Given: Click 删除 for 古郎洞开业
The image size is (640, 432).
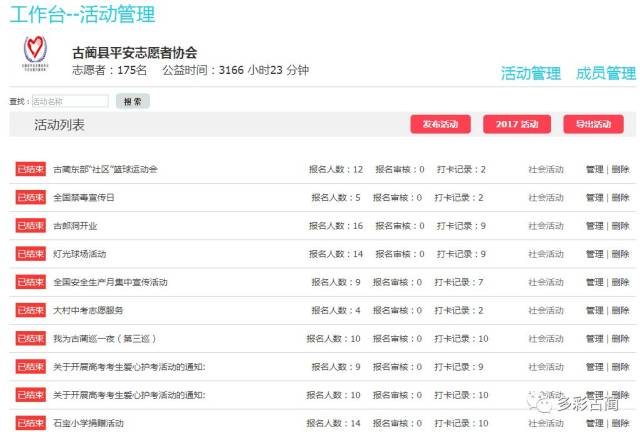Looking at the screenshot, I should coord(620,226).
